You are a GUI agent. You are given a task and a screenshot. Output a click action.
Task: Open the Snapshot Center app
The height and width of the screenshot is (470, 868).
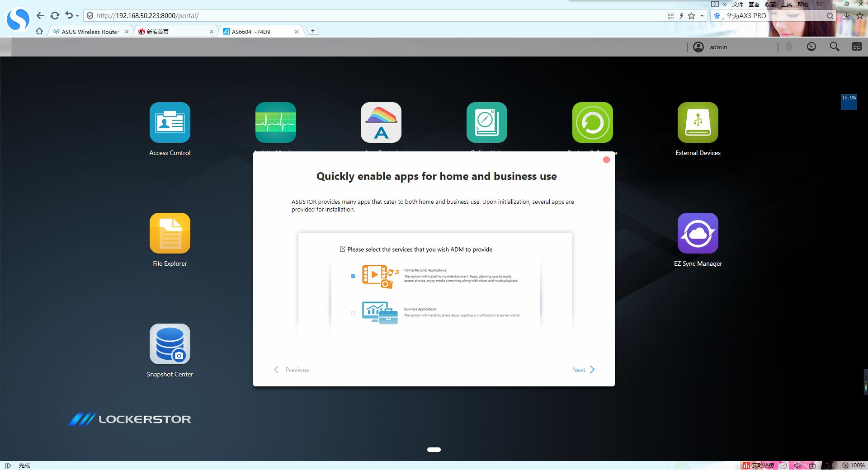point(170,344)
